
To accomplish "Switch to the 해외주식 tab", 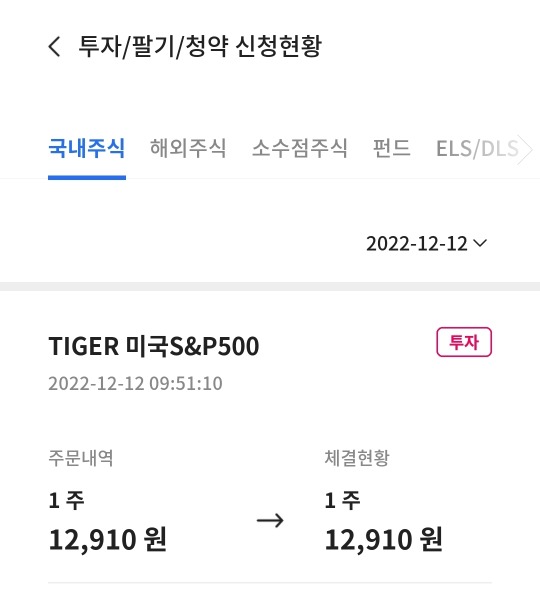I will pyautogui.click(x=188, y=148).
